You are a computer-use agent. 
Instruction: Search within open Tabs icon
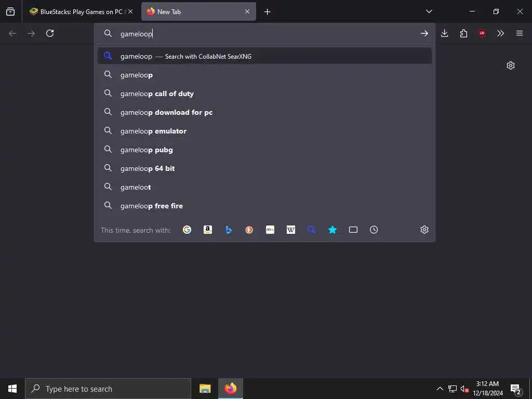click(353, 230)
